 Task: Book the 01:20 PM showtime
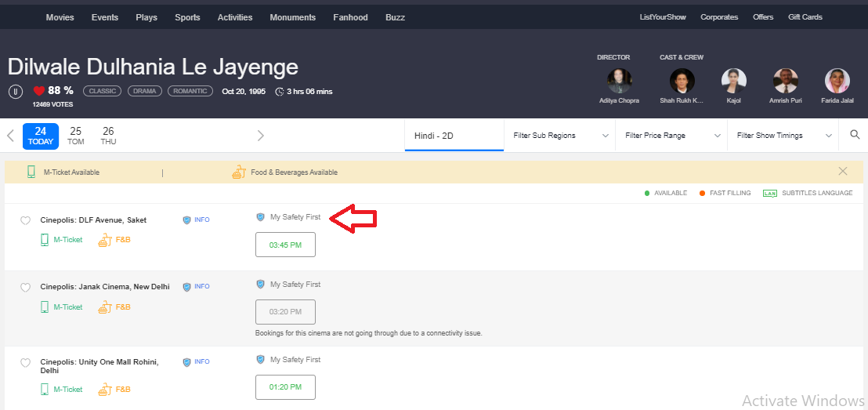285,387
